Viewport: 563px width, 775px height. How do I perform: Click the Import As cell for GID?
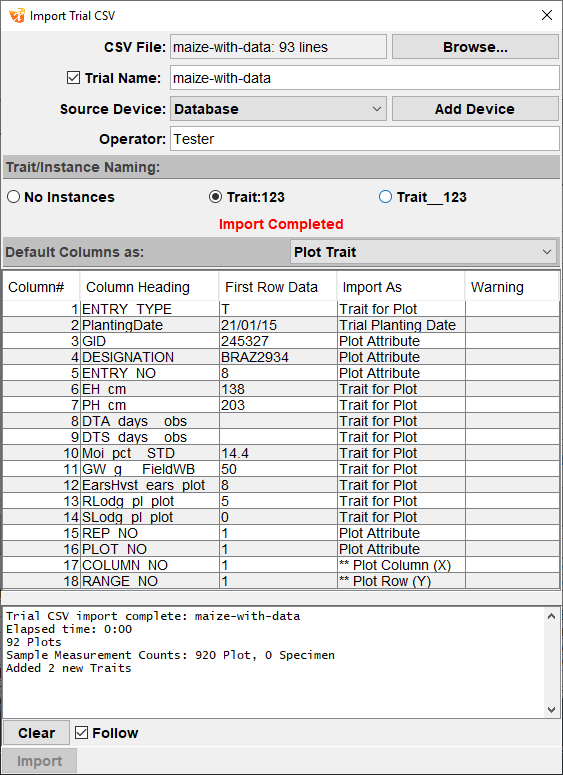401,341
